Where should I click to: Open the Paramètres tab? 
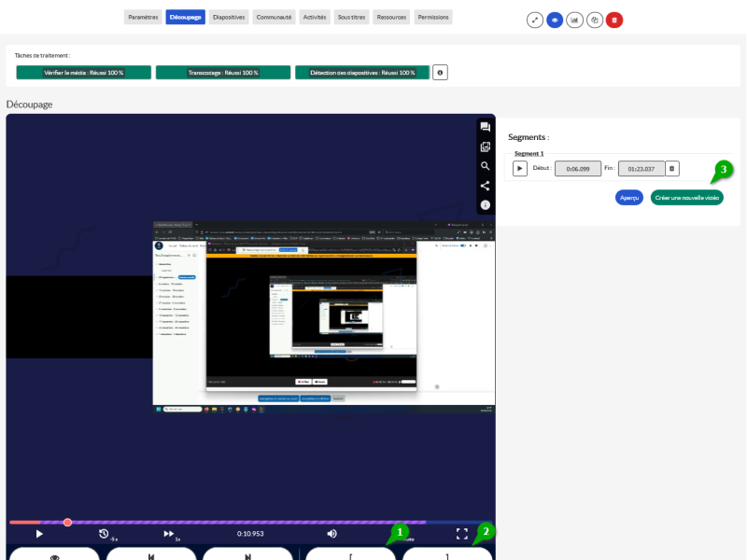[x=143, y=17]
